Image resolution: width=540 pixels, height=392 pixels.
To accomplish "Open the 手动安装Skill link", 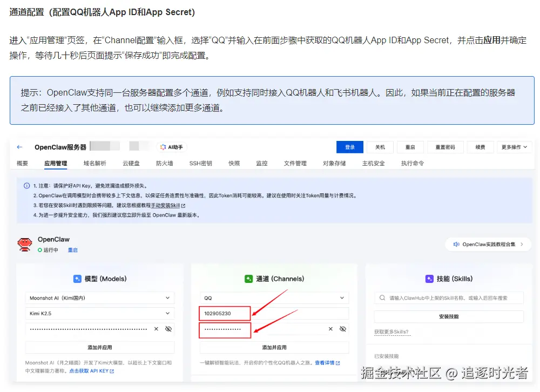I will [x=165, y=206].
